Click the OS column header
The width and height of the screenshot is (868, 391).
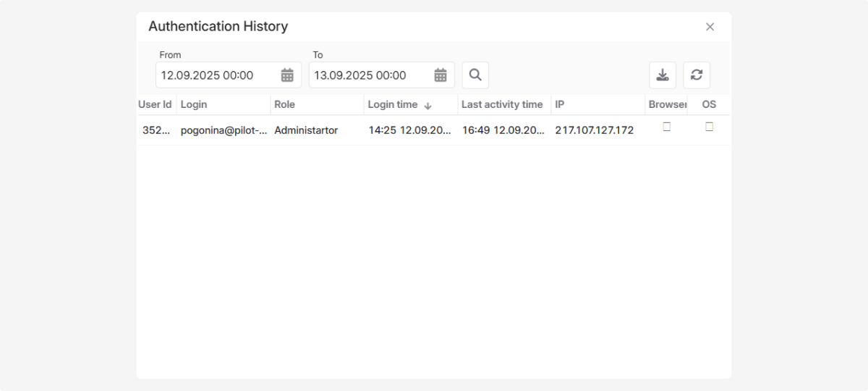pyautogui.click(x=709, y=104)
